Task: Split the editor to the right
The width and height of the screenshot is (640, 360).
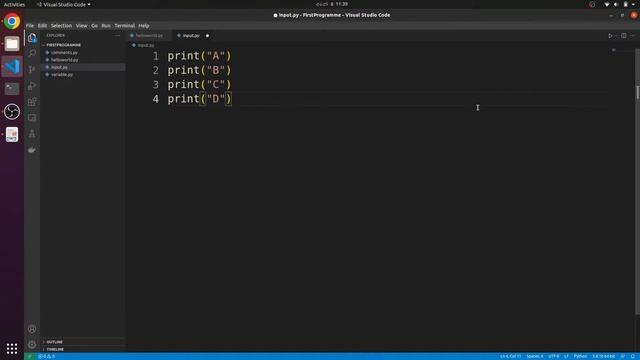Action: (x=624, y=36)
